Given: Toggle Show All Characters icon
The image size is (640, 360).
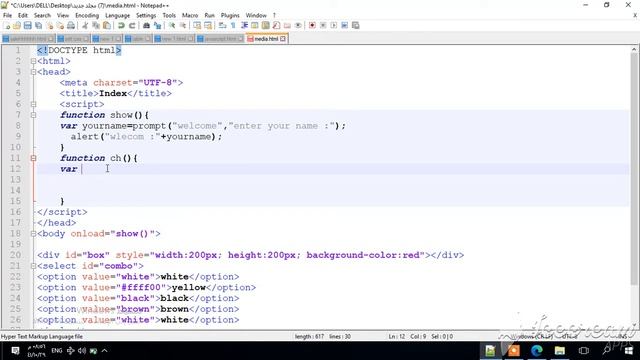Looking at the screenshot, I should [x=233, y=25].
